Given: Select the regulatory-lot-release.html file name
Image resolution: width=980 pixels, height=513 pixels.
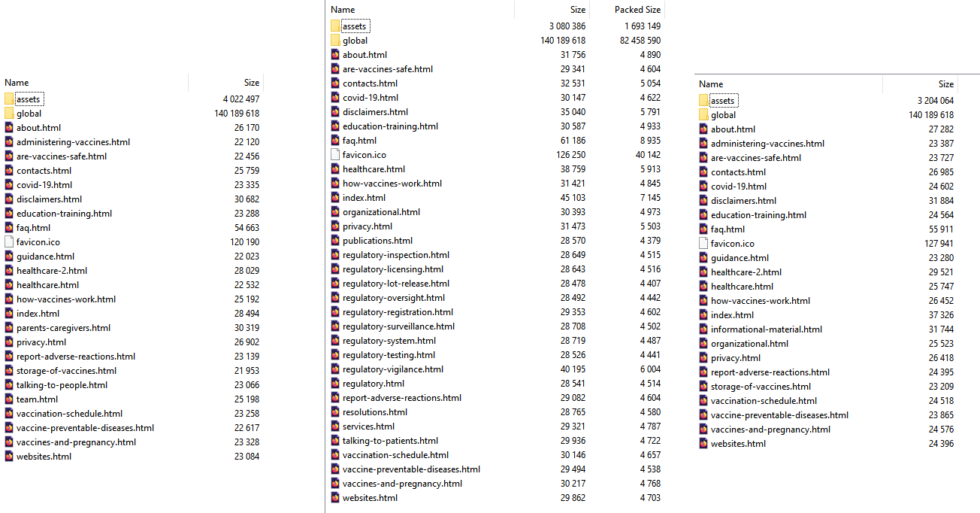Looking at the screenshot, I should 395,284.
